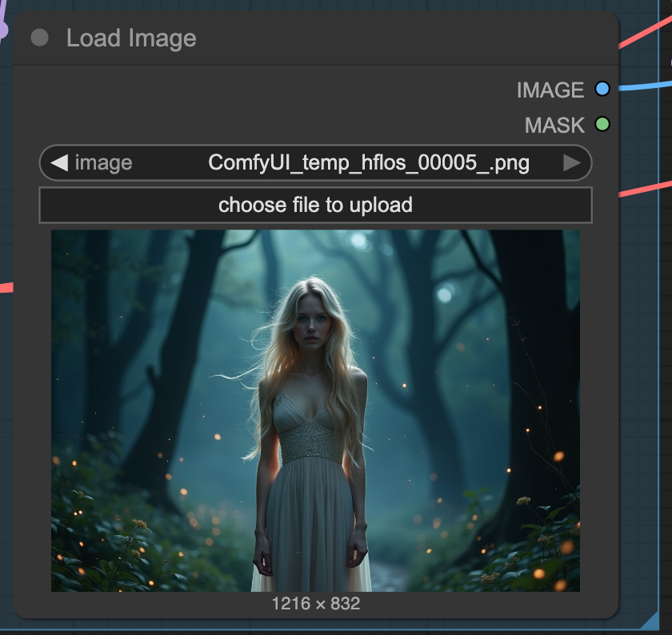Click the IMAGE output label
Image resolution: width=672 pixels, height=635 pixels.
pyautogui.click(x=550, y=90)
